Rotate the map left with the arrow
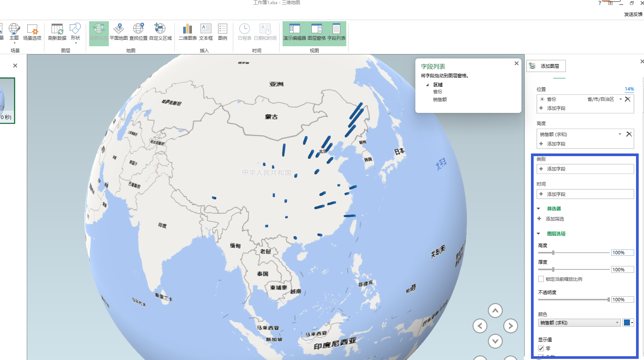Image resolution: width=644 pixels, height=360 pixels. [x=480, y=326]
